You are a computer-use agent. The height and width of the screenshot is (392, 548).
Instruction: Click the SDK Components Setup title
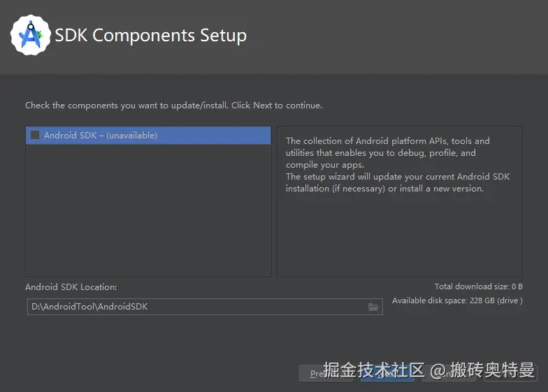pos(150,35)
